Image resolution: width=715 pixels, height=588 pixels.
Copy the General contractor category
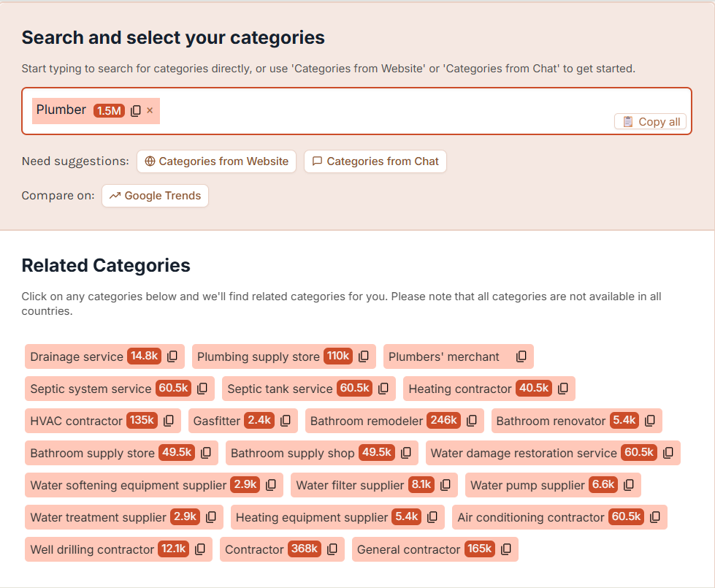506,549
